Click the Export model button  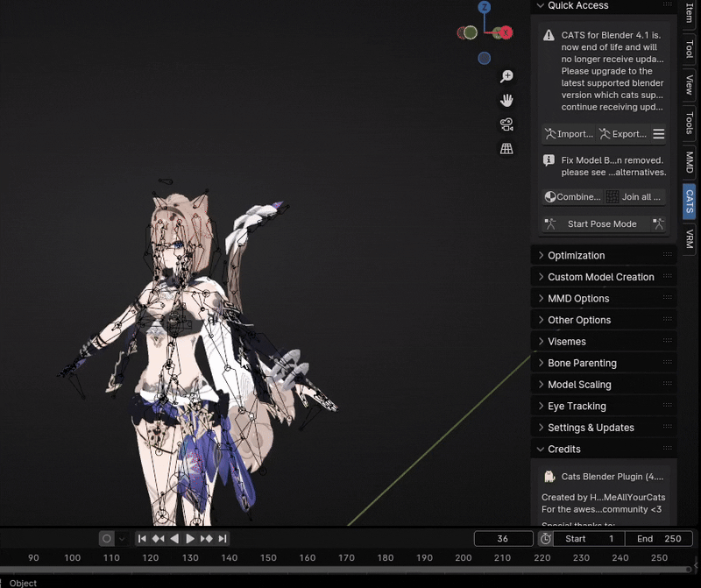pos(623,134)
